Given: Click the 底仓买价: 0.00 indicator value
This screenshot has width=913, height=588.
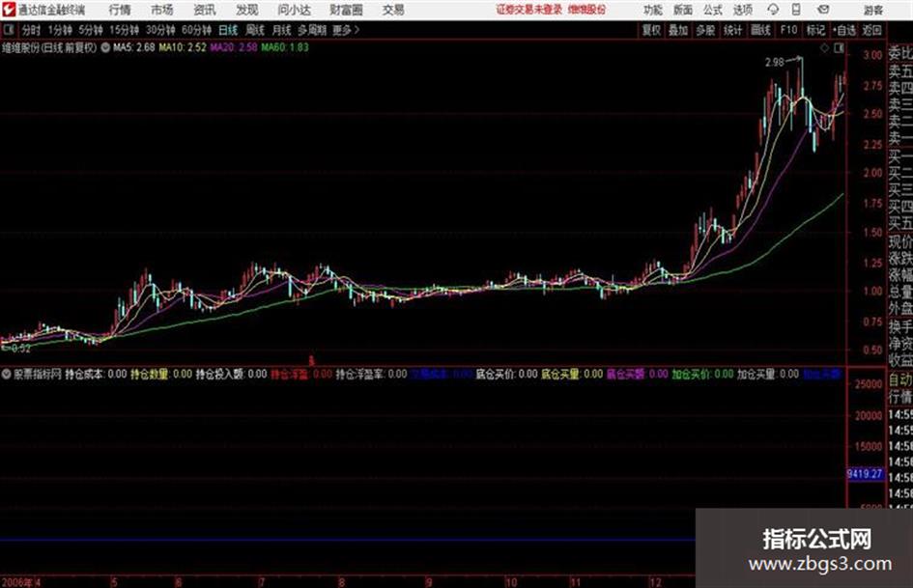Looking at the screenshot, I should [506, 374].
